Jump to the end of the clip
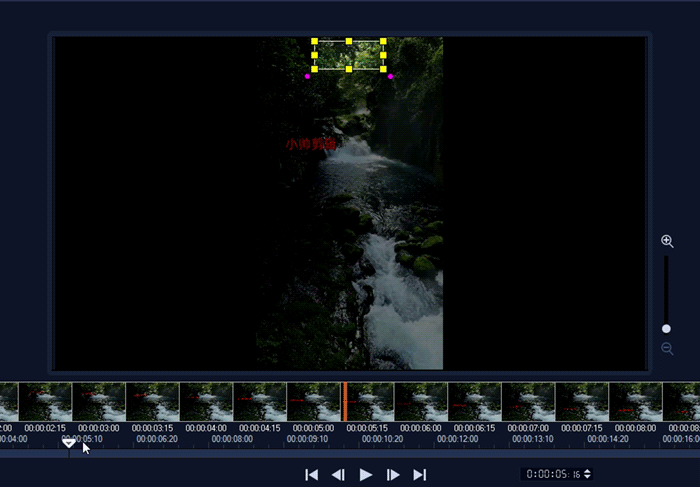 [420, 475]
